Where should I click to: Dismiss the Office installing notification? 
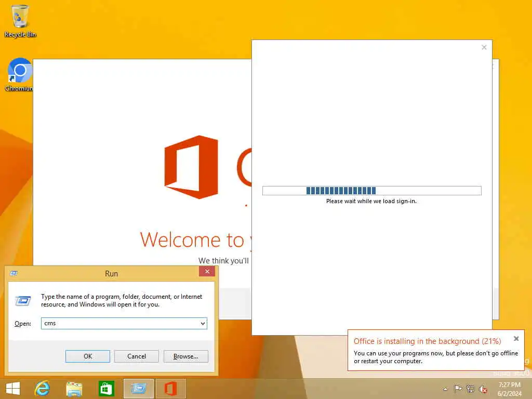point(516,339)
